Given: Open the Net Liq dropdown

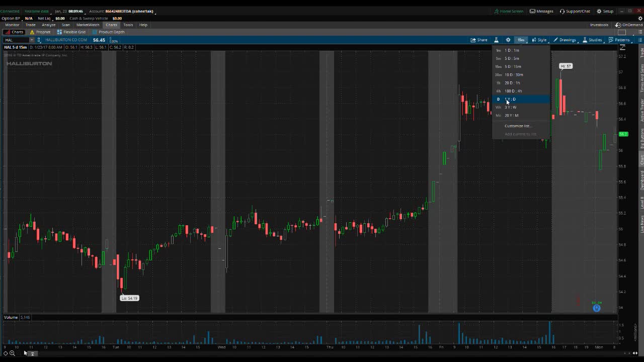Looking at the screenshot, I should coord(44,18).
